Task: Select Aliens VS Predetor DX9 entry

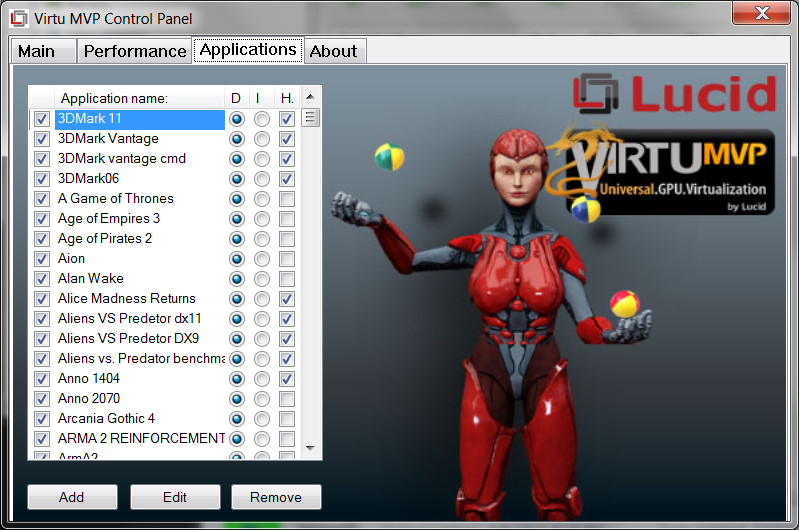Action: pyautogui.click(x=140, y=338)
